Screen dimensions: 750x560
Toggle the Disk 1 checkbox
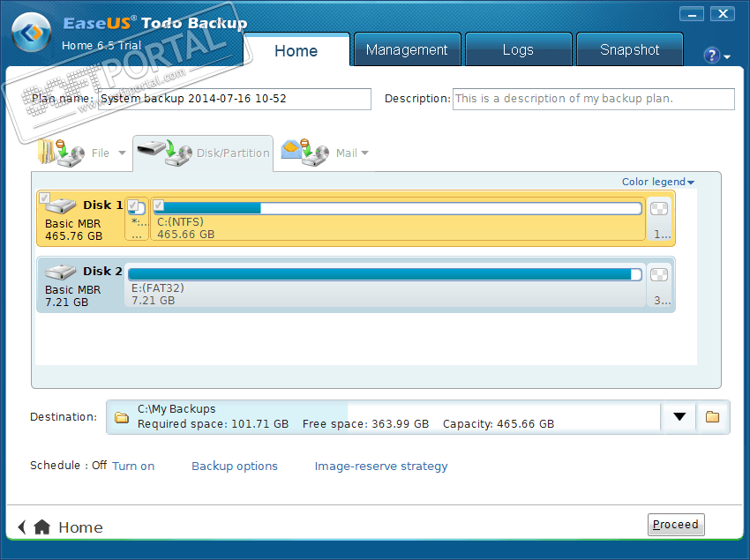44,198
